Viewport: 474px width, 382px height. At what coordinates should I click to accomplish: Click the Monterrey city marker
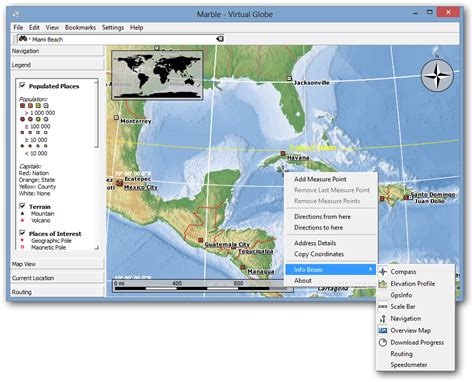click(116, 117)
